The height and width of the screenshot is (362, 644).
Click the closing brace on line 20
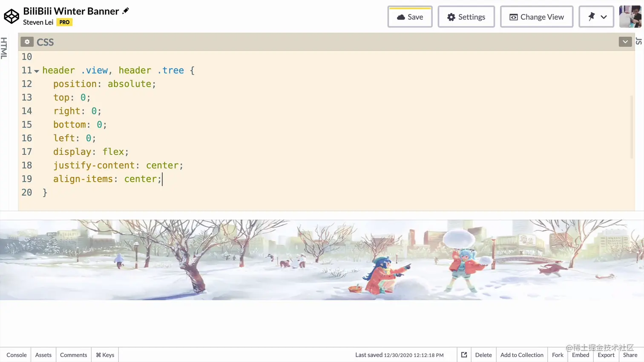(x=45, y=192)
